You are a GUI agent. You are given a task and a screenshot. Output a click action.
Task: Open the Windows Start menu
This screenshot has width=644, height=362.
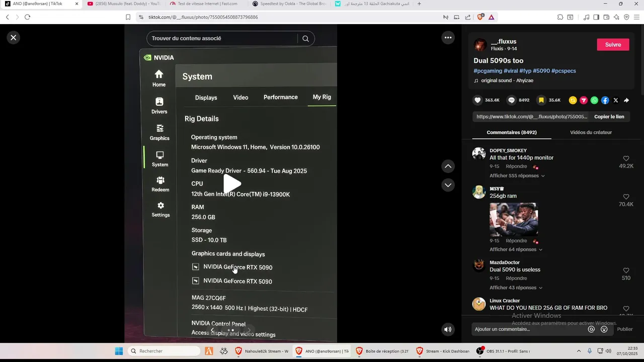point(119,351)
